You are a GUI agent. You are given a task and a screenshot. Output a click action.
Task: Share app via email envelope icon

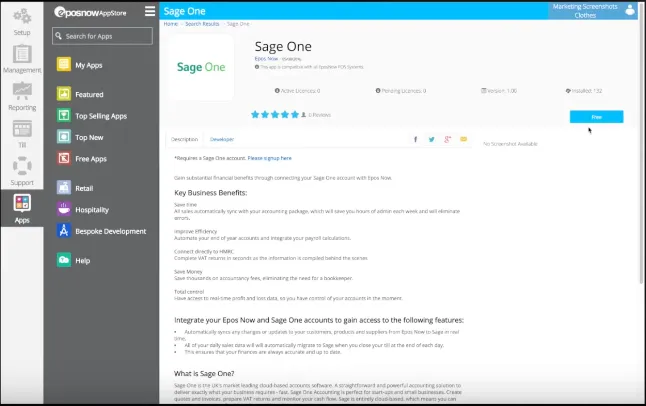[x=463, y=139]
